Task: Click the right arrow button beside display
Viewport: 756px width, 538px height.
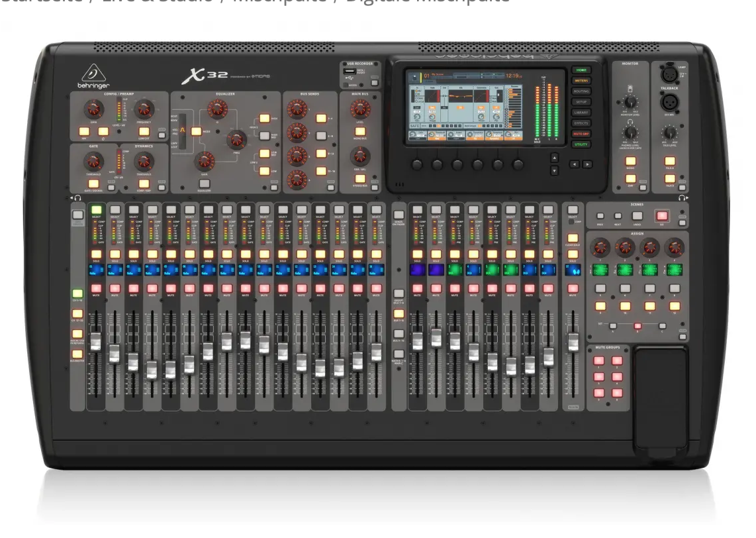Action: (x=587, y=164)
